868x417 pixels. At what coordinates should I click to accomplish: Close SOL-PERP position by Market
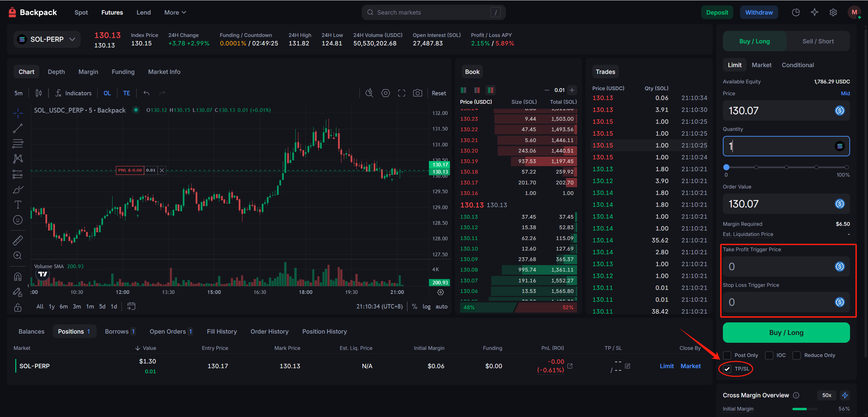click(x=690, y=366)
